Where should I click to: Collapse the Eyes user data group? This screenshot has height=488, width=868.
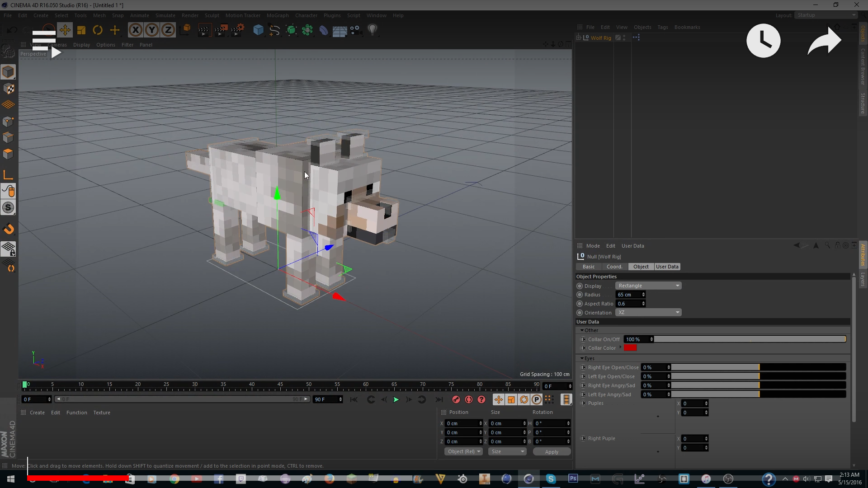(582, 358)
